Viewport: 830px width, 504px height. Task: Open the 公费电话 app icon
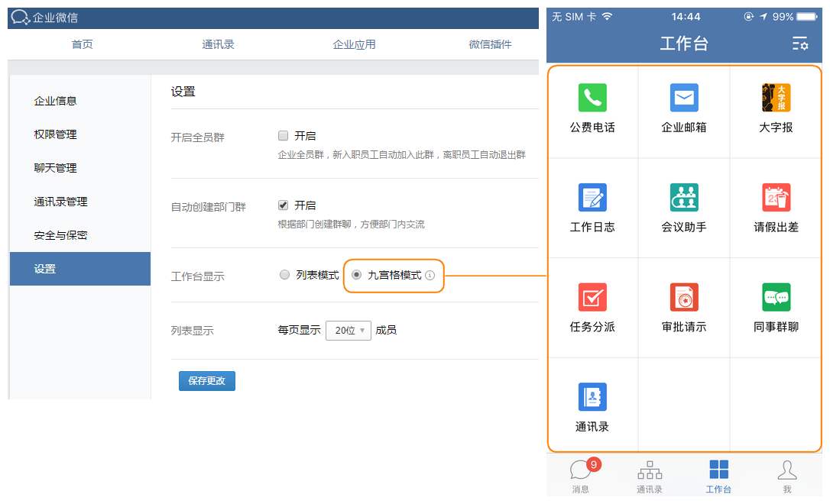click(x=592, y=98)
